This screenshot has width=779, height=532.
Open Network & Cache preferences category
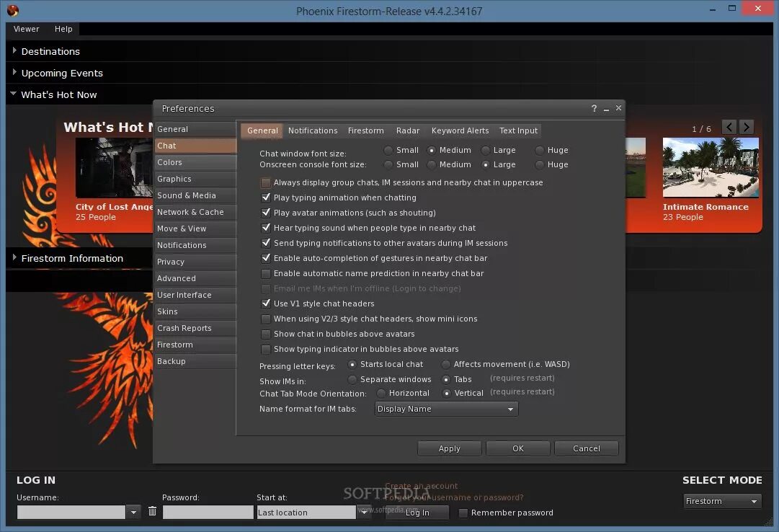(195, 212)
